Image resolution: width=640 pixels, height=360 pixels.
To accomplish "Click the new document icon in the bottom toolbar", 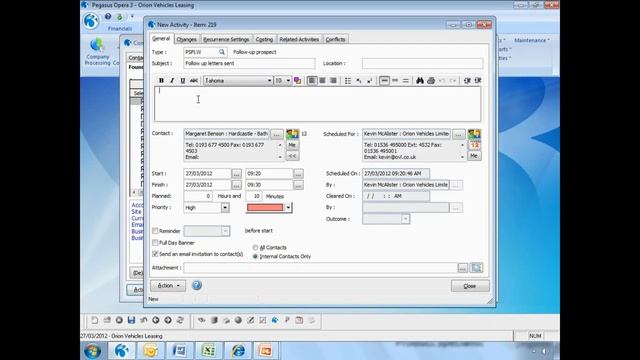I will click(95, 320).
